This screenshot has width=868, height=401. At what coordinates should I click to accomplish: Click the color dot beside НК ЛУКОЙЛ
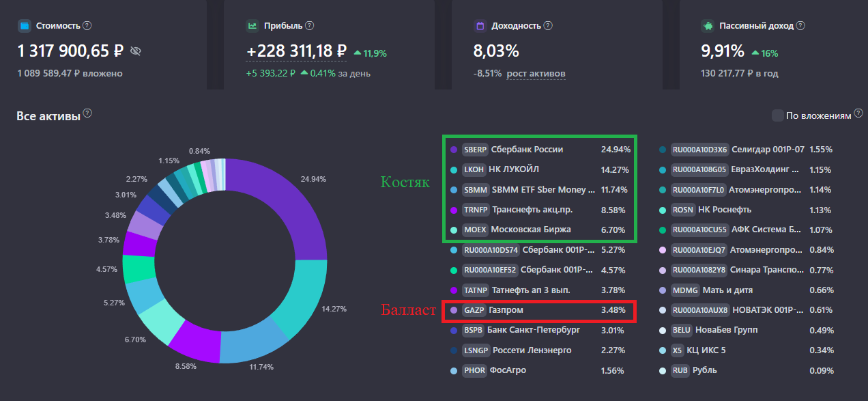(454, 169)
